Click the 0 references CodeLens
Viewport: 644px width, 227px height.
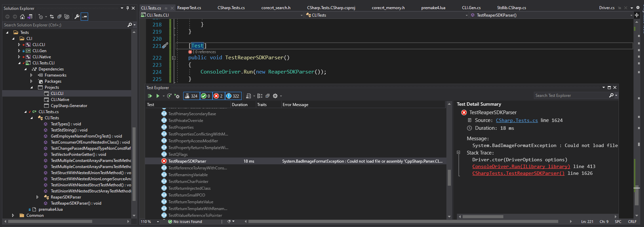point(205,52)
